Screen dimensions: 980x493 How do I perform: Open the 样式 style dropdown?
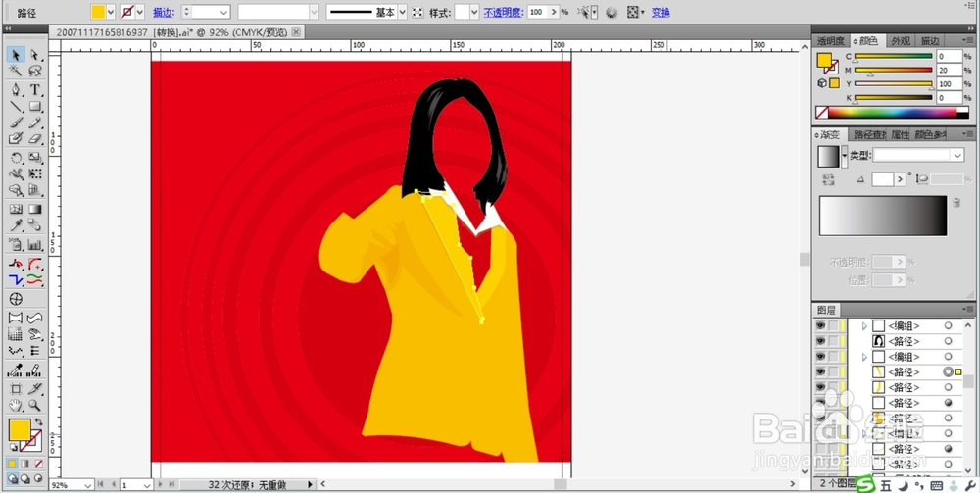point(474,12)
